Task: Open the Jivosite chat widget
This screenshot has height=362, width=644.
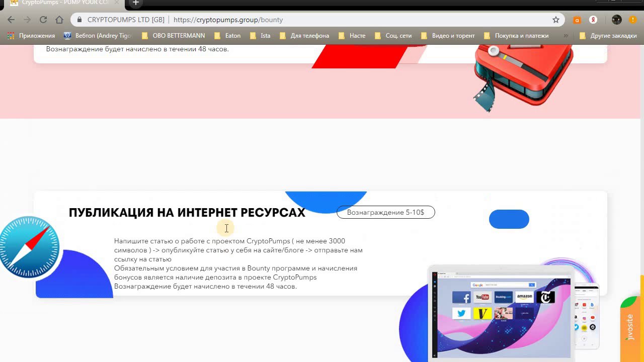Action: pyautogui.click(x=631, y=328)
